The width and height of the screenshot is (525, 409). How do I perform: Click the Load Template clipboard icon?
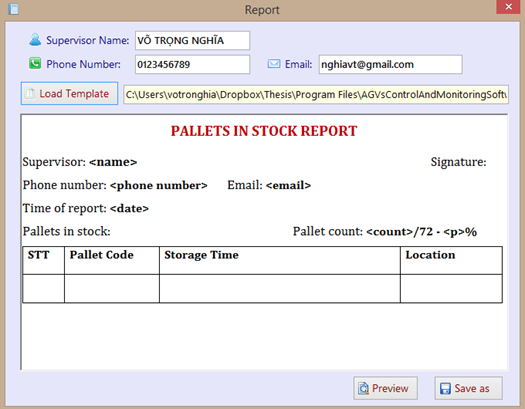click(x=30, y=93)
